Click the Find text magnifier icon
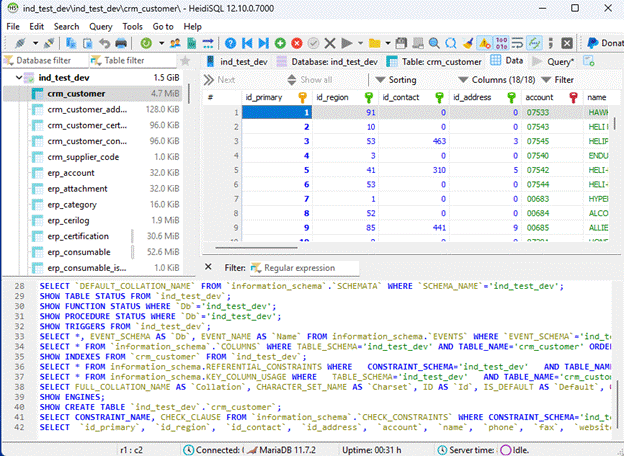This screenshot has width=624, height=456. coord(434,43)
